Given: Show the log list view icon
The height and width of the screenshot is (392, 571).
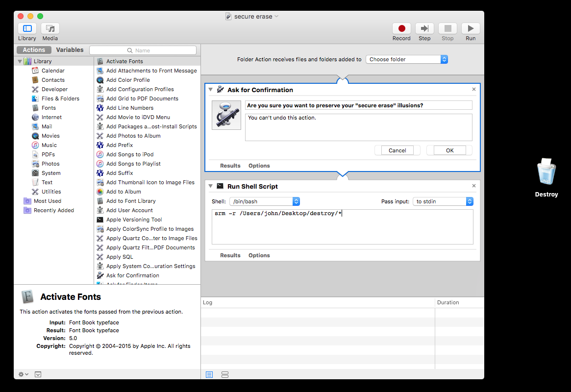Looking at the screenshot, I should (x=209, y=374).
